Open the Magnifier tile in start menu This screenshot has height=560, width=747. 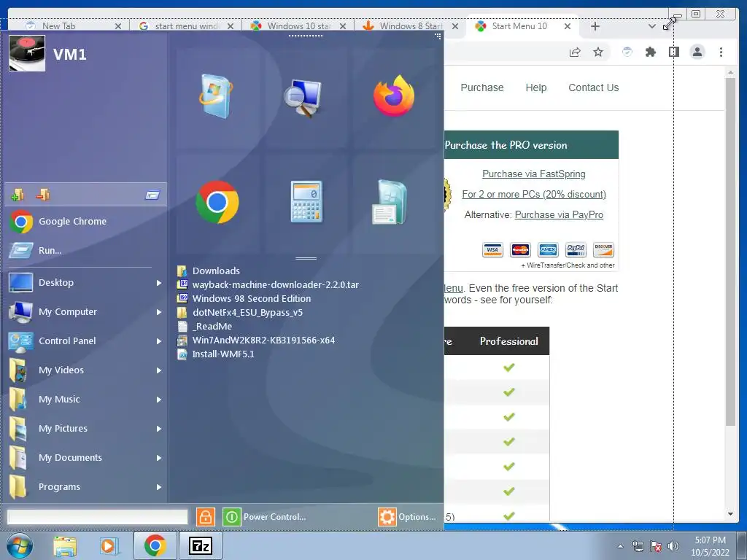[303, 98]
